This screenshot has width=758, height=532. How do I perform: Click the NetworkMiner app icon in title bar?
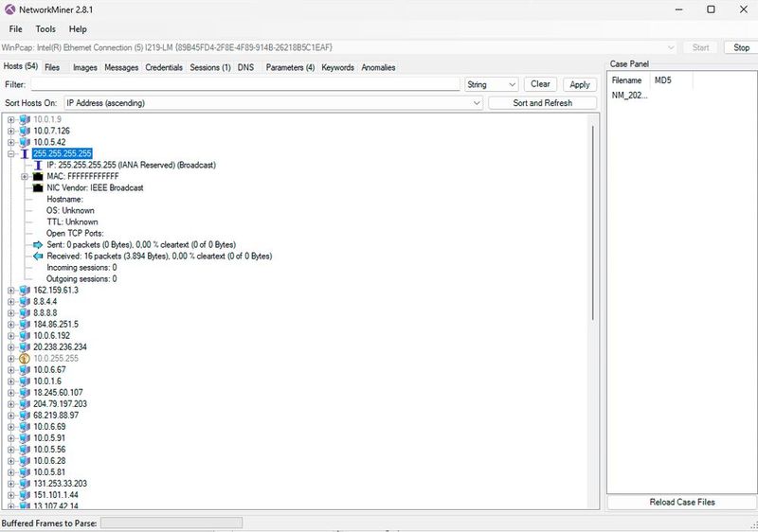pos(9,9)
